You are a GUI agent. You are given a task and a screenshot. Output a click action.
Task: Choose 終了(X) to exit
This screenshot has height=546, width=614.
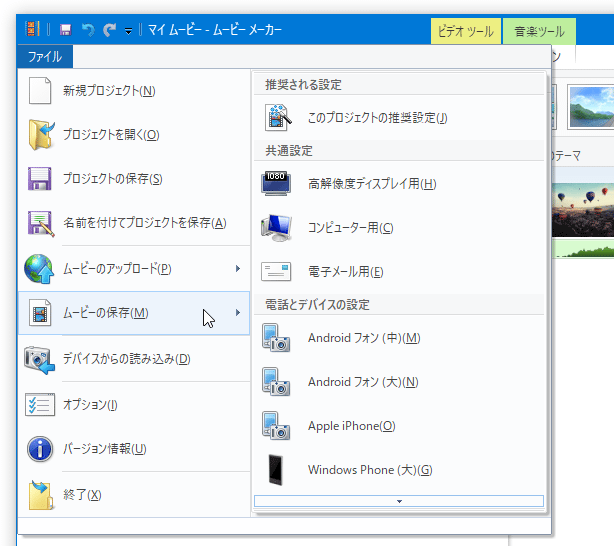coord(134,495)
